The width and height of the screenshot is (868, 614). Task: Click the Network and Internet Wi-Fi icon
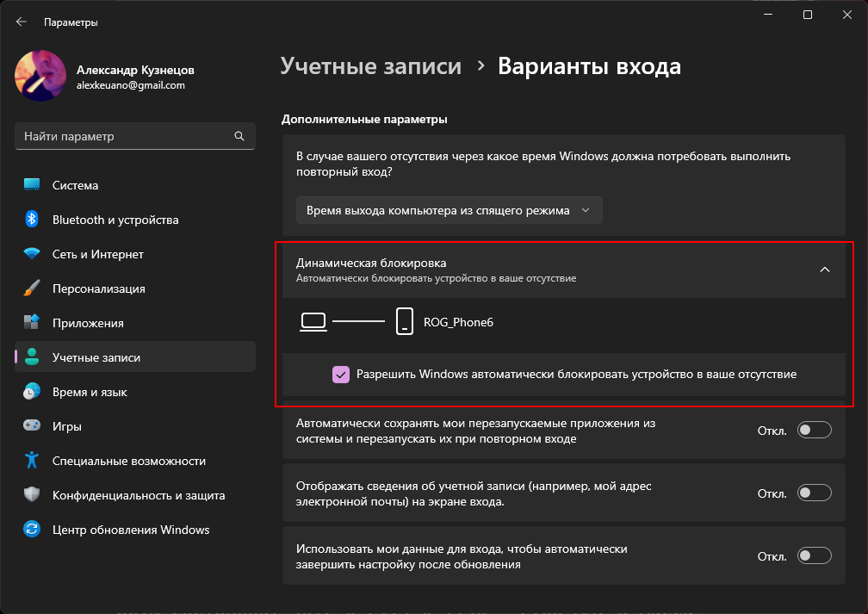click(x=32, y=254)
